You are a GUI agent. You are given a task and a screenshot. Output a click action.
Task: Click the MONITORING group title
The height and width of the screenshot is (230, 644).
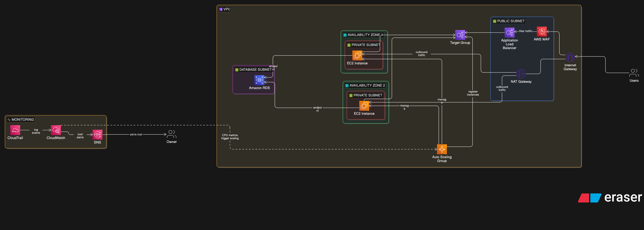[x=21, y=119]
